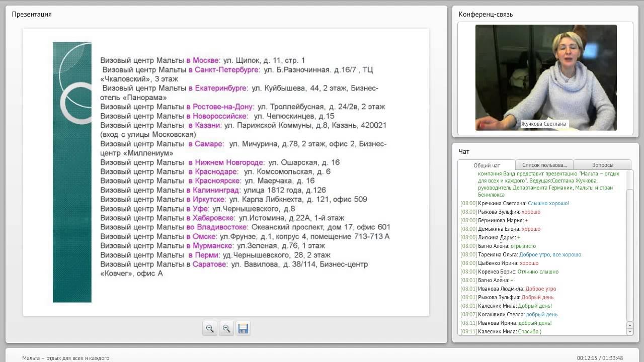Click the 'в Ростове-на-Дону' address line
644x362 pixels.
coord(243,107)
